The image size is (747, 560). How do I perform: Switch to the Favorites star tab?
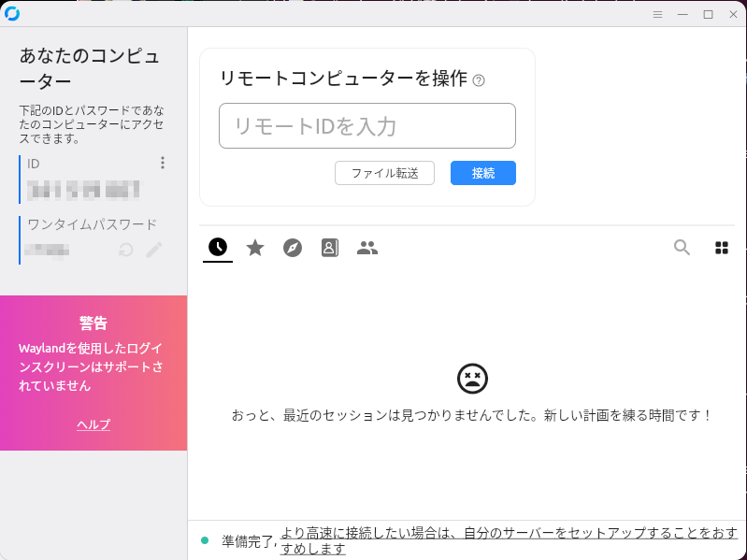tap(255, 248)
